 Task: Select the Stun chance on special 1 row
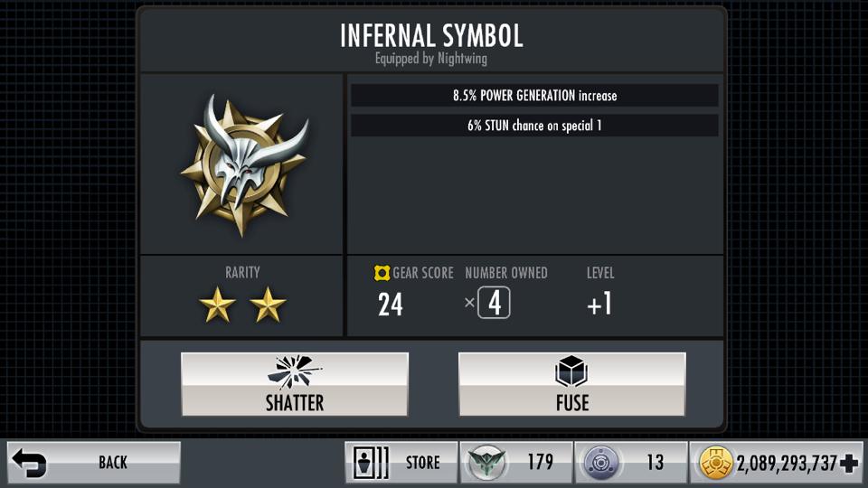(x=534, y=126)
